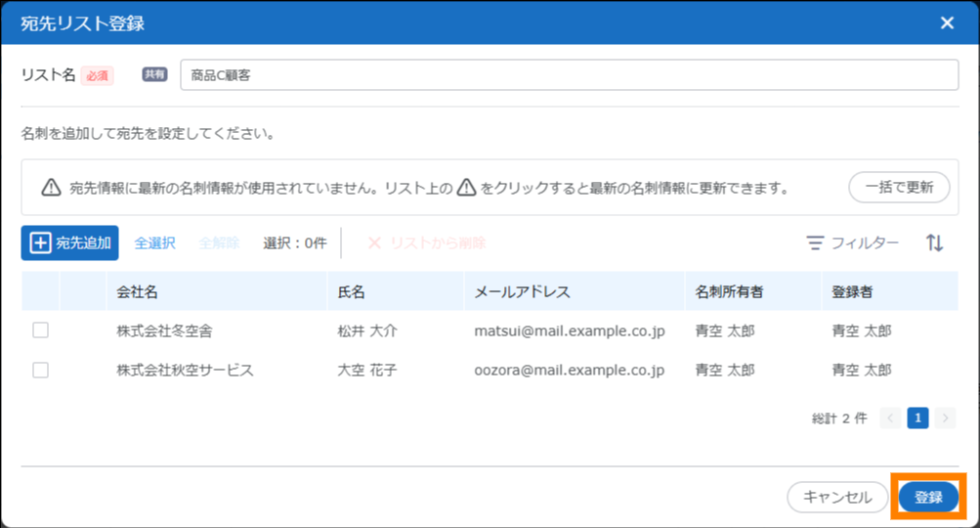Viewport: 980px width, 528px height.
Task: Click the 共有 badge next to list name
Action: pyautogui.click(x=154, y=74)
